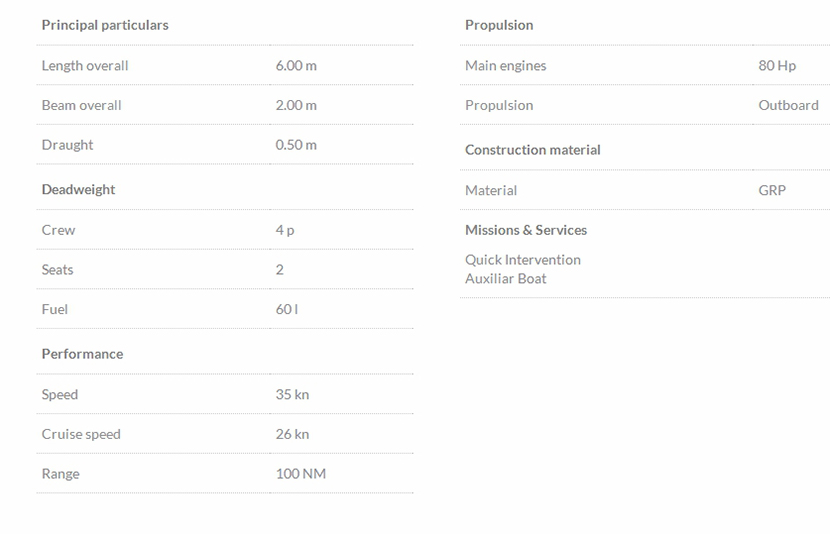The image size is (830, 534).
Task: Select the 100 NM range value
Action: [x=301, y=474]
